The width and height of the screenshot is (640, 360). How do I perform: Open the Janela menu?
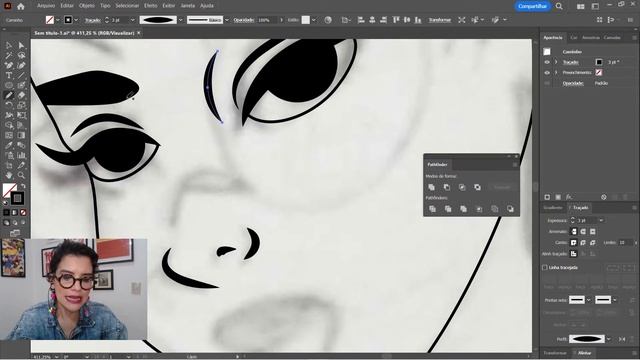[x=188, y=6]
